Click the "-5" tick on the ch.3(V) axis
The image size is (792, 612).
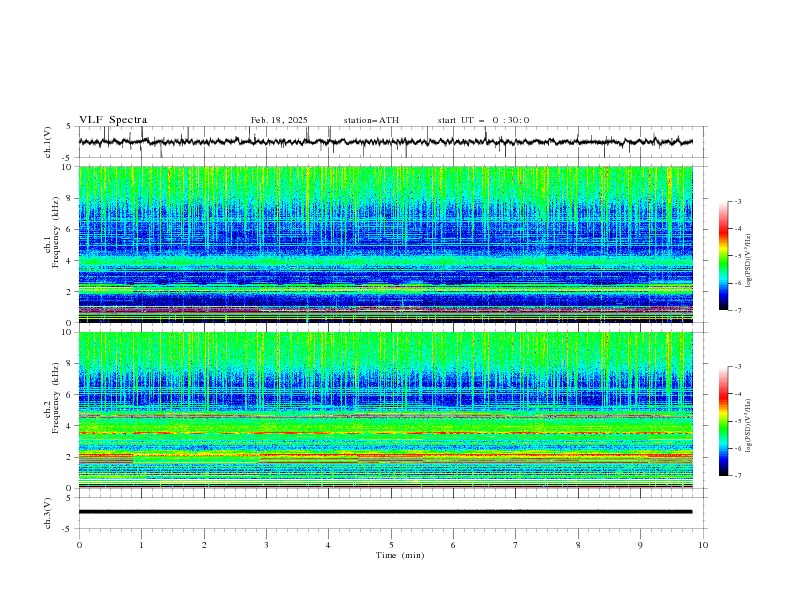(x=67, y=529)
